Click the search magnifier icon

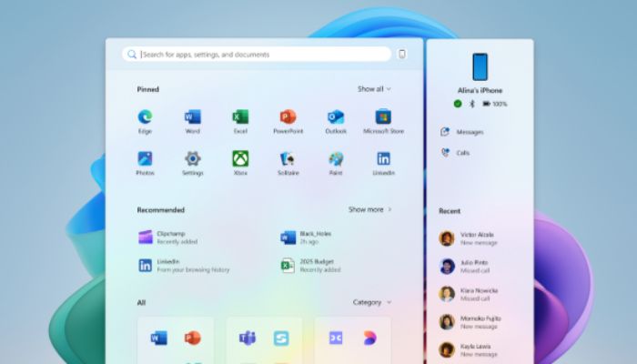(132, 54)
